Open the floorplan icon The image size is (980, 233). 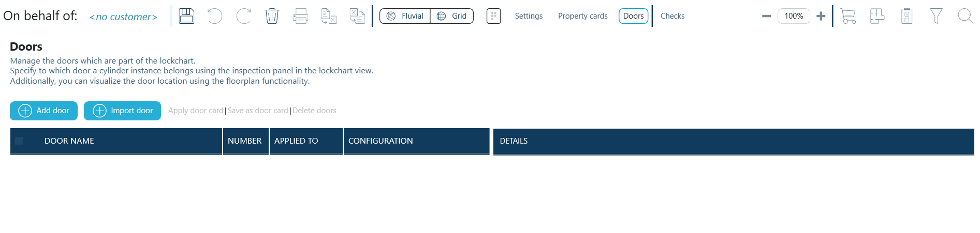877,16
